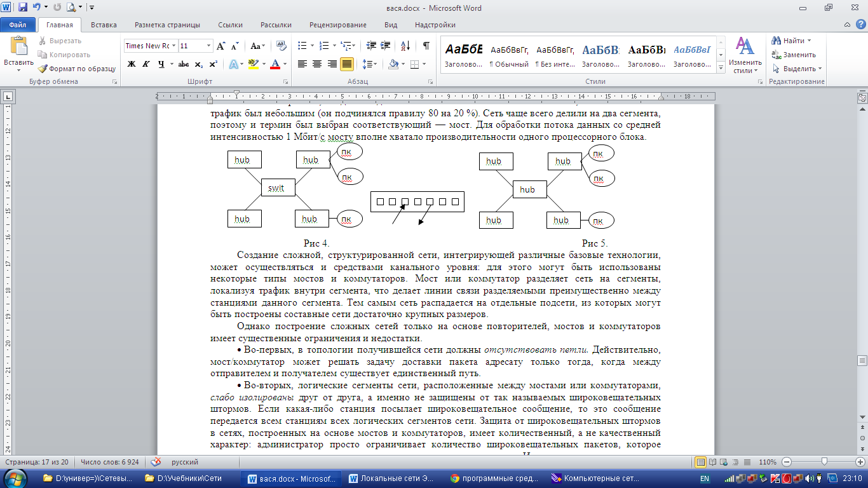Click word count 'Число слов: 6 924'
This screenshot has width=868, height=488.
point(110,462)
